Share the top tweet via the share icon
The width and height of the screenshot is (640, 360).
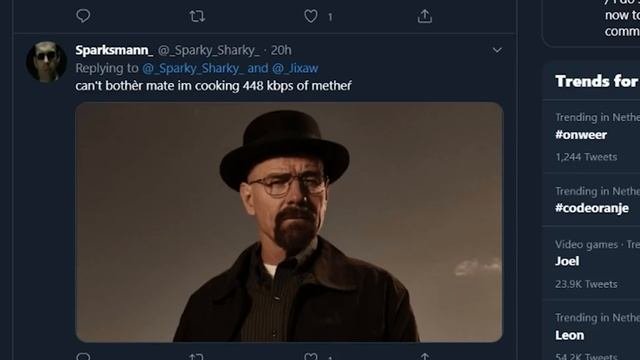tap(424, 16)
